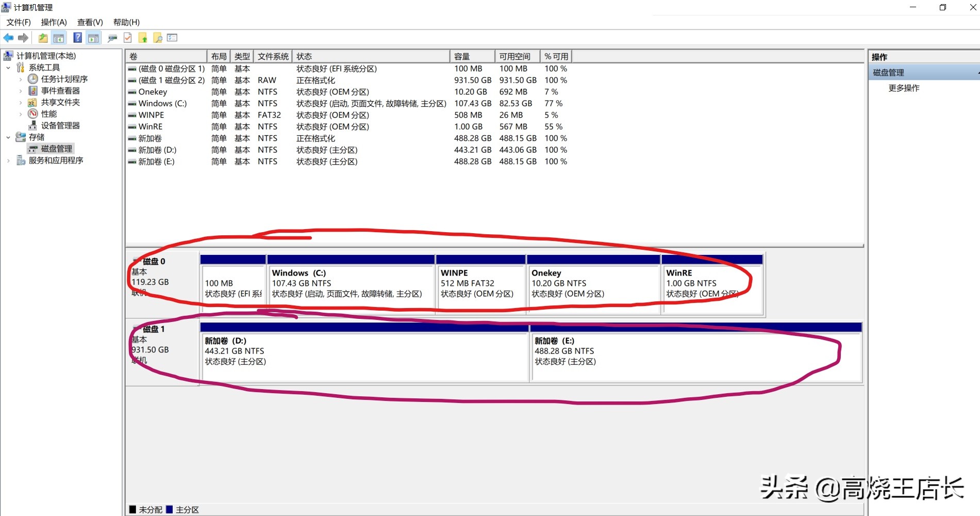Toggle the action pane toolbar icon
This screenshot has height=516, width=980.
[93, 38]
